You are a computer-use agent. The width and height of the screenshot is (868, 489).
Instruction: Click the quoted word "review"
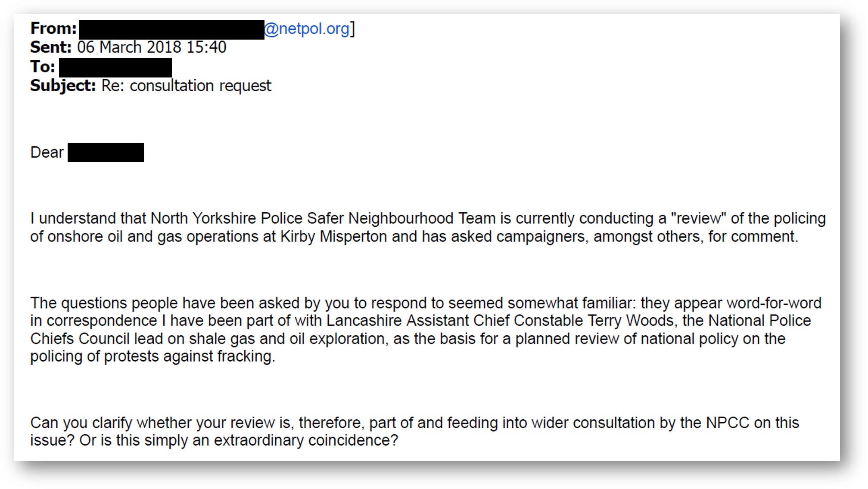pyautogui.click(x=698, y=218)
